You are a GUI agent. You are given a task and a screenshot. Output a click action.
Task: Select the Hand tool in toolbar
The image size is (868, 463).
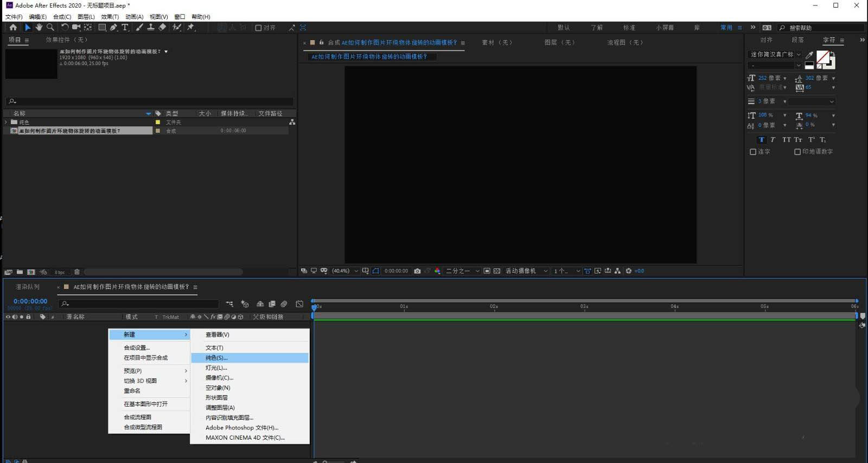tap(39, 27)
